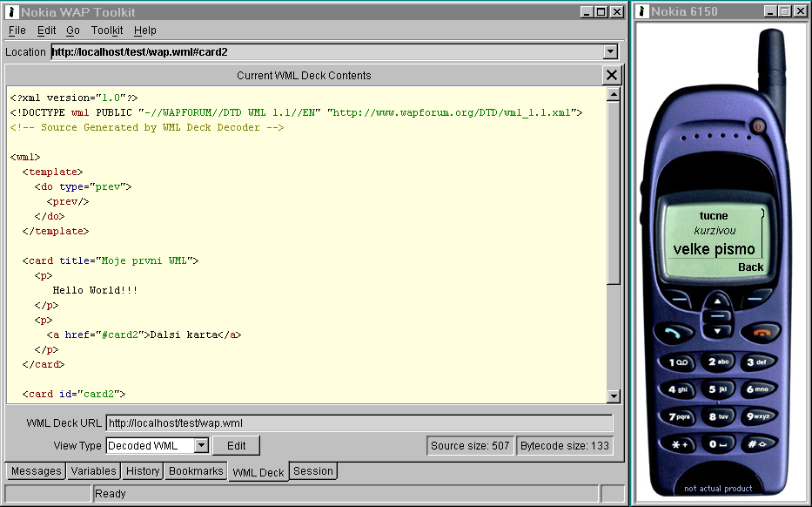812x507 pixels.
Task: Minimize the Nokia WAP Toolkit window
Action: tap(587, 11)
